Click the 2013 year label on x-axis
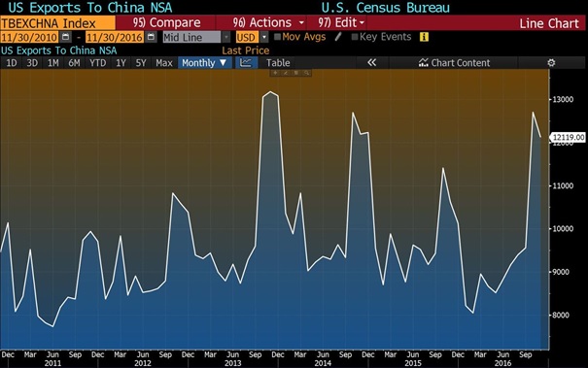Screen dimensions: 588x368 click(x=233, y=363)
